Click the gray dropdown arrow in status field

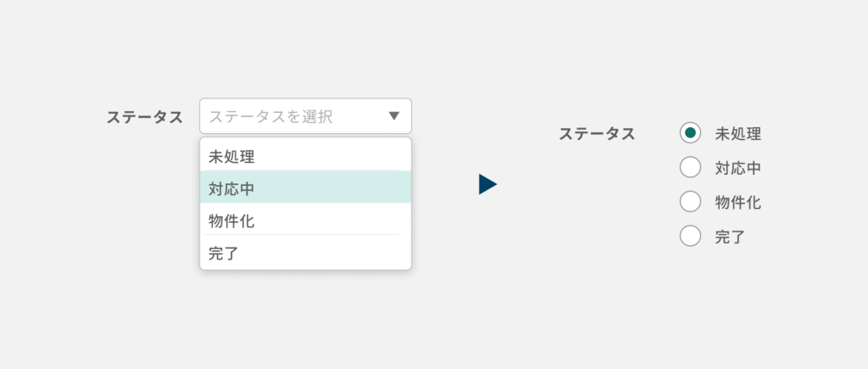tap(394, 116)
